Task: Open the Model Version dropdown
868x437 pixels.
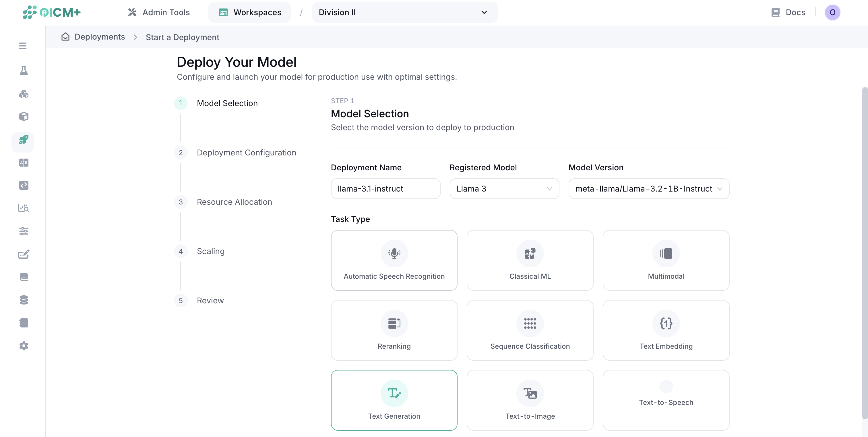Action: tap(649, 189)
